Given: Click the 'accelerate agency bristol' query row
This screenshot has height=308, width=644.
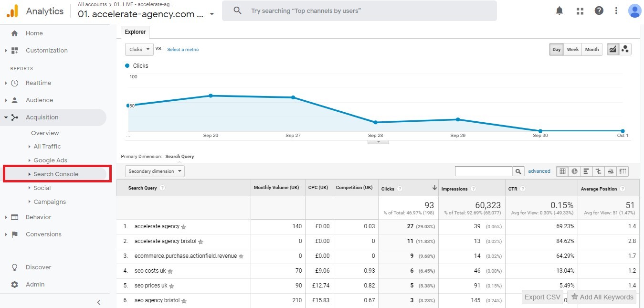Looking at the screenshot, I should [378, 242].
